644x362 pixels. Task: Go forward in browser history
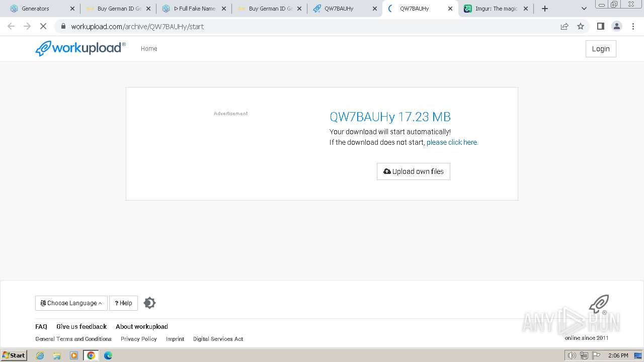(27, 26)
